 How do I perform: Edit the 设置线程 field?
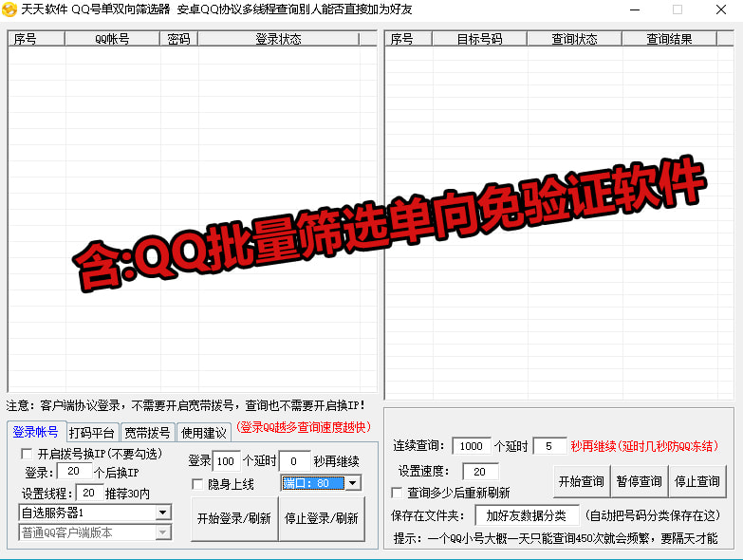point(89,493)
